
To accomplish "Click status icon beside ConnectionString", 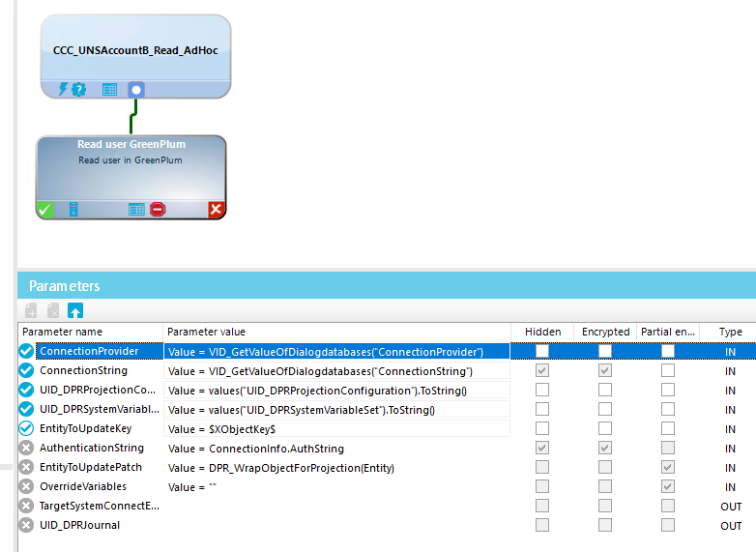I will pos(26,370).
